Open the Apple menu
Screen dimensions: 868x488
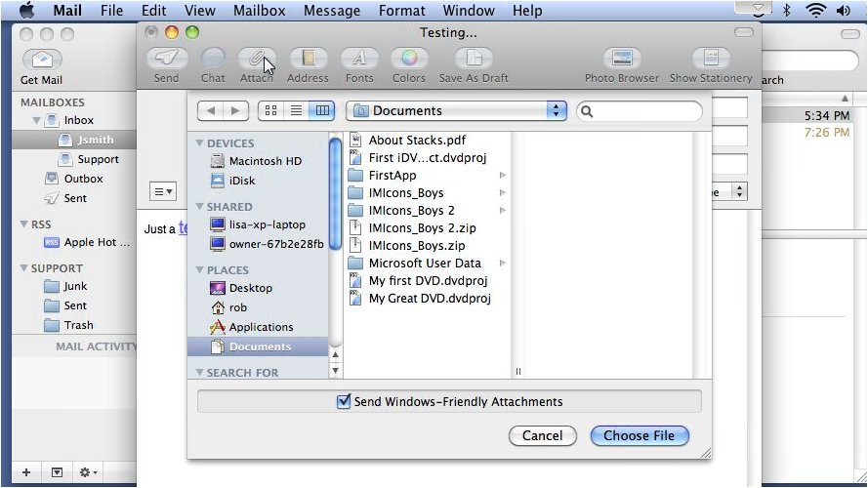pyautogui.click(x=26, y=10)
